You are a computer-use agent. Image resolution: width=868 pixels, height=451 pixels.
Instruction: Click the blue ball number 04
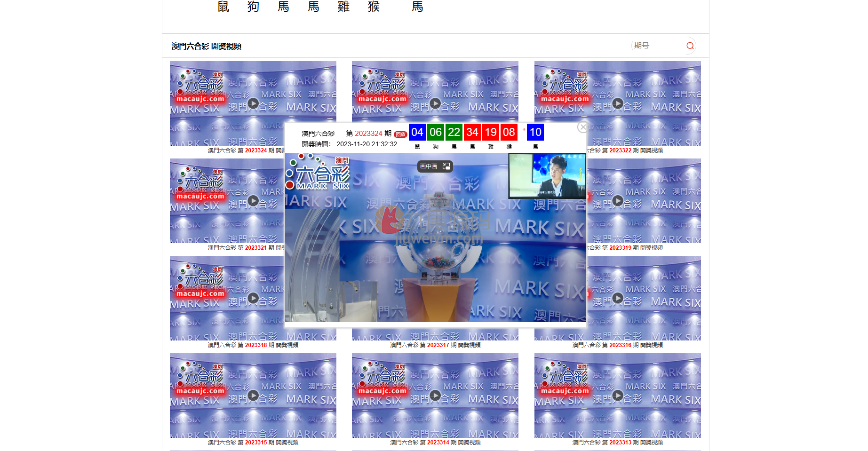(x=417, y=132)
